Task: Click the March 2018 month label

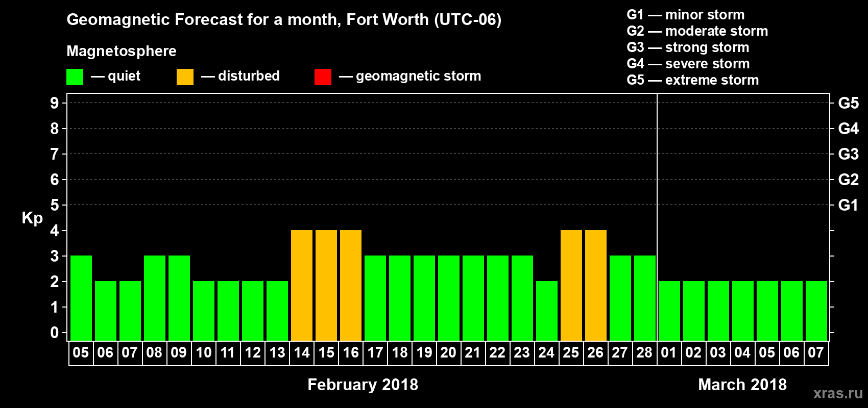Action: pyautogui.click(x=742, y=385)
